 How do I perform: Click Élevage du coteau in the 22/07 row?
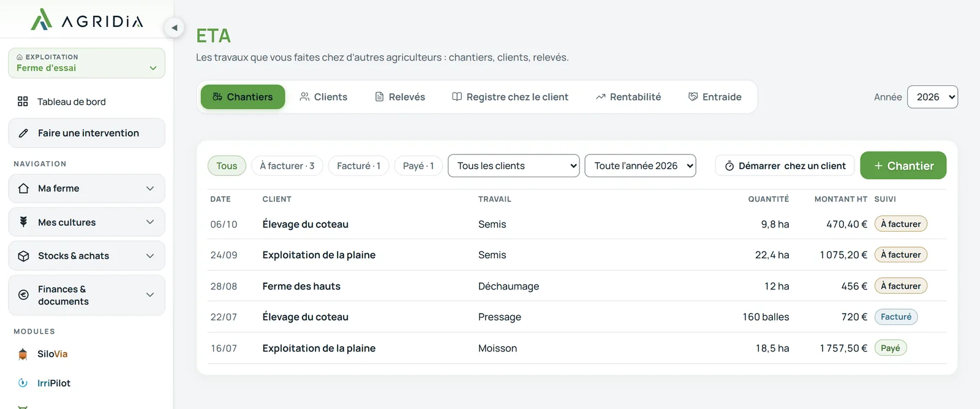click(x=305, y=316)
